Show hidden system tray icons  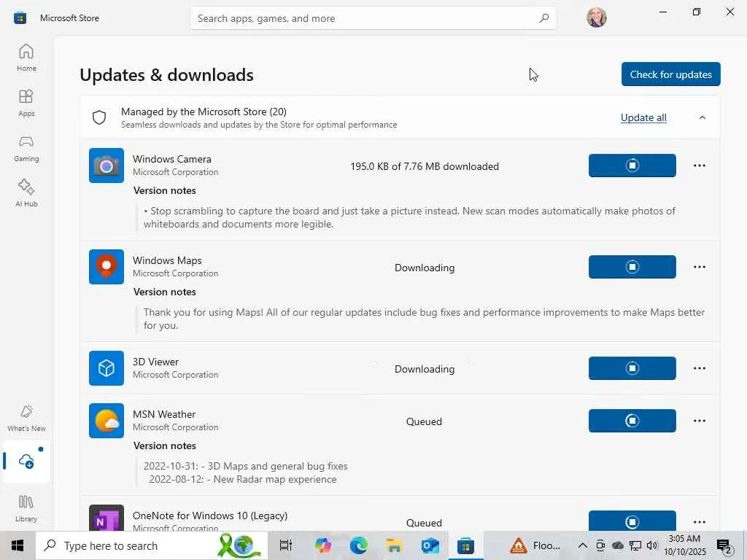click(583, 545)
